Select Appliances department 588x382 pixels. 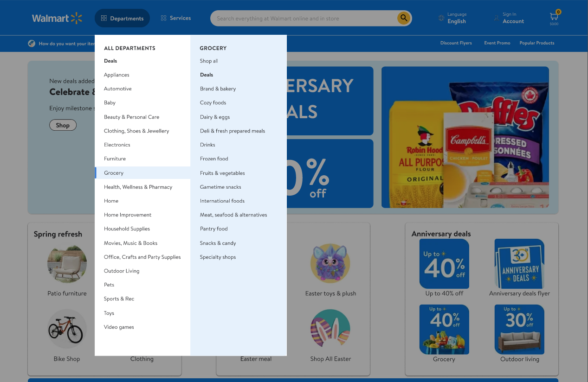point(116,75)
